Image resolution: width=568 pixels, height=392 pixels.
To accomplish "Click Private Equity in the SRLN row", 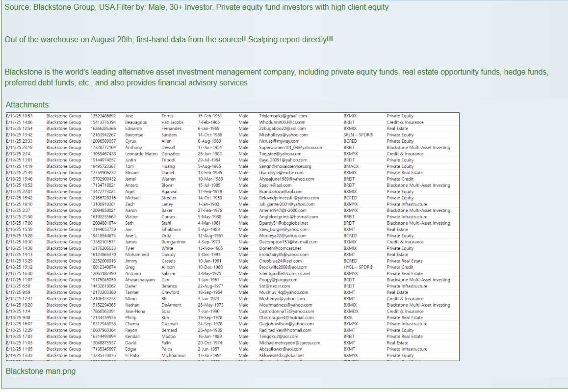I will (400, 135).
